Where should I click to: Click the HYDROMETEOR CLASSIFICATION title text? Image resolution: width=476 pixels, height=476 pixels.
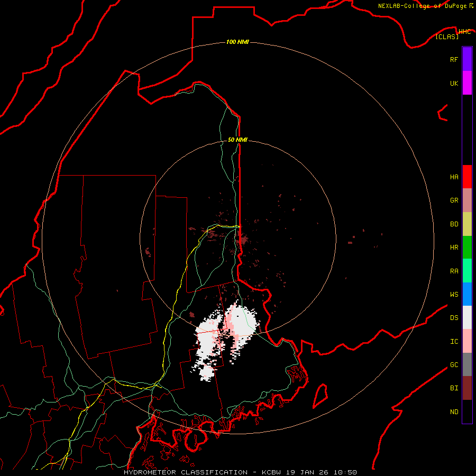coord(186,472)
